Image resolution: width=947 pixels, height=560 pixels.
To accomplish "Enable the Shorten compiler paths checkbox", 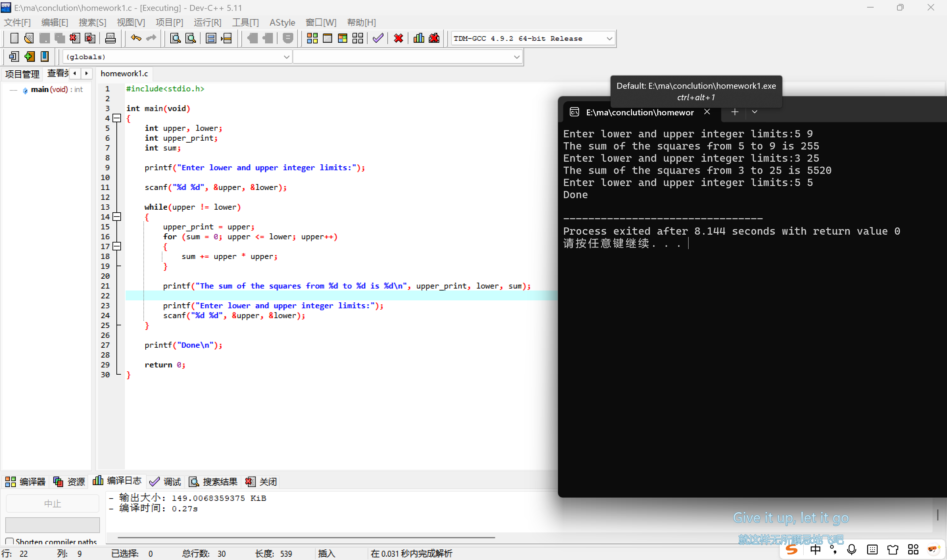I will click(10, 542).
